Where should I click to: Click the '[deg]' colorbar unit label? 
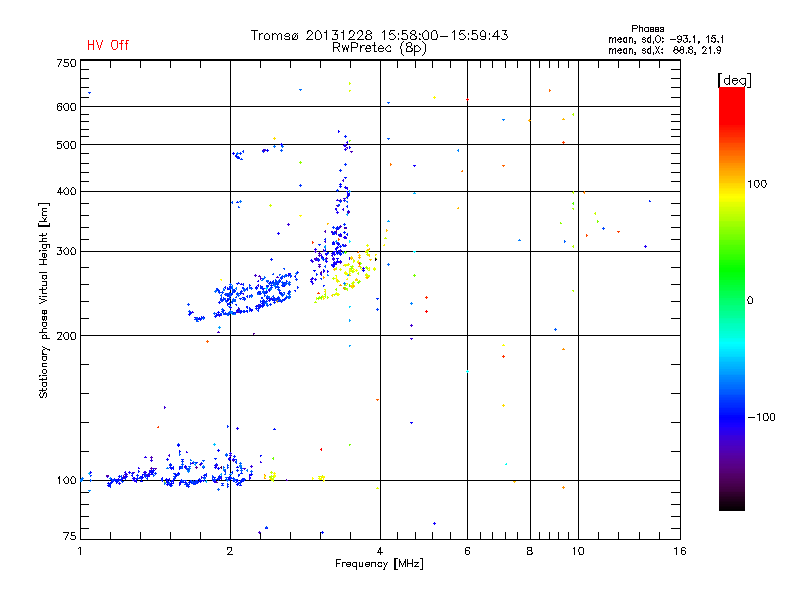734,80
